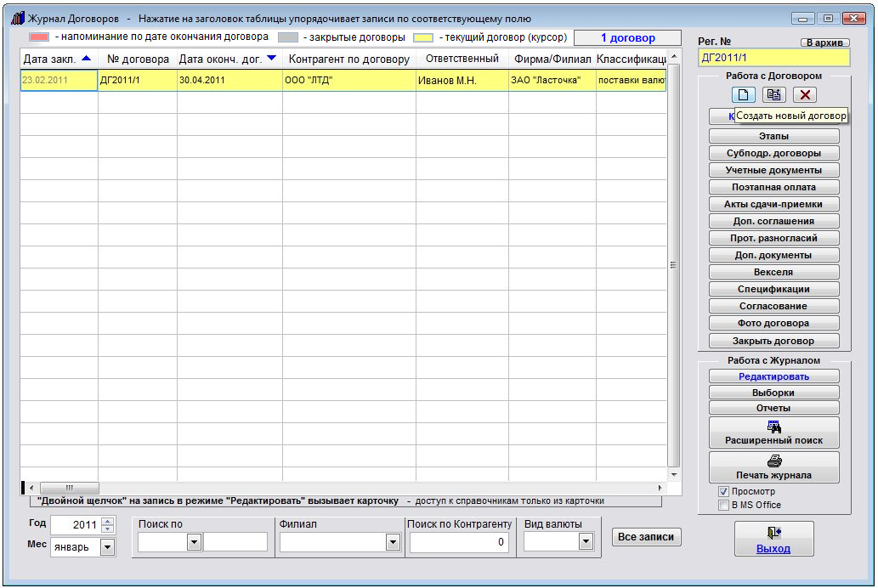Sort by contract date column arrow

(86, 59)
